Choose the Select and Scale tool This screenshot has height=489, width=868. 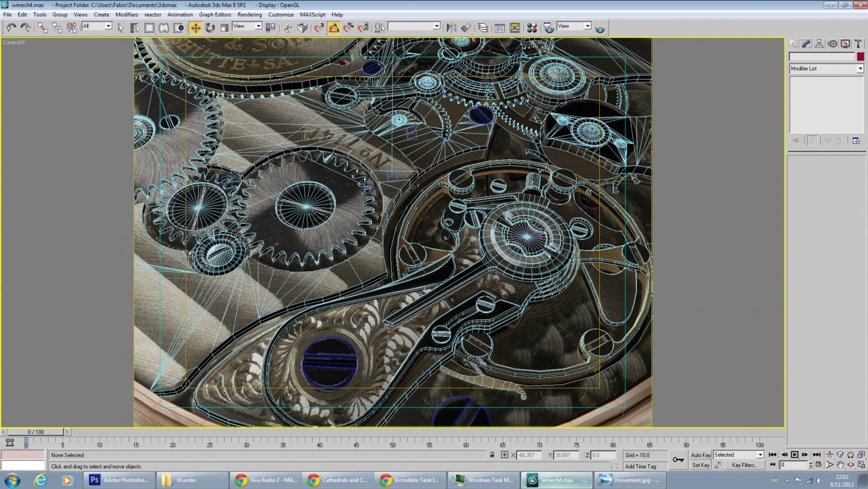[x=224, y=28]
